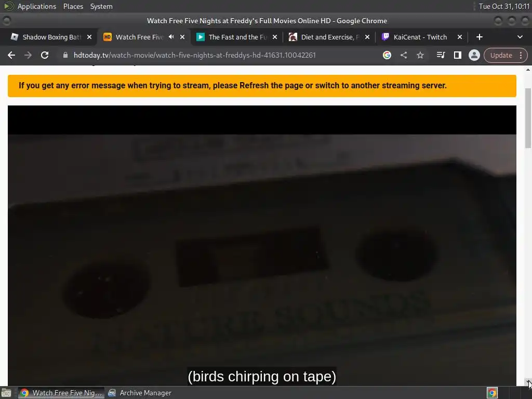Close the Watch Free Five tab
This screenshot has height=399, width=532.
tap(182, 37)
